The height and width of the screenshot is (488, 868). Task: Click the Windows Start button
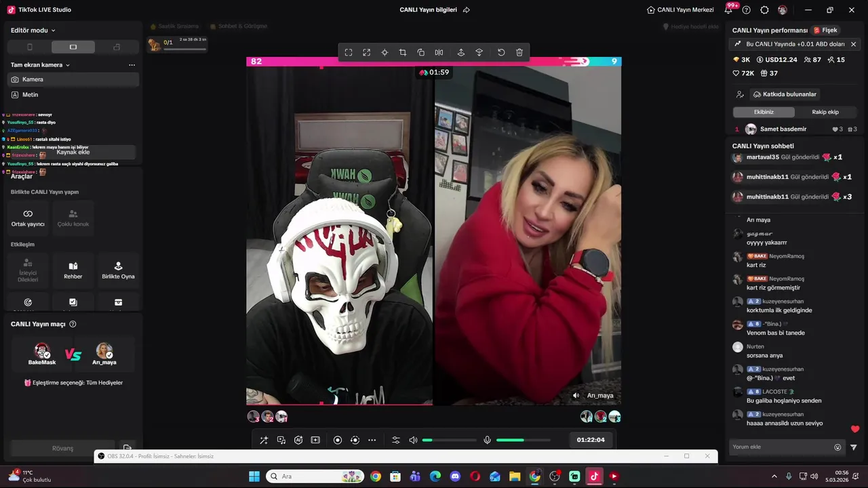pos(254,476)
